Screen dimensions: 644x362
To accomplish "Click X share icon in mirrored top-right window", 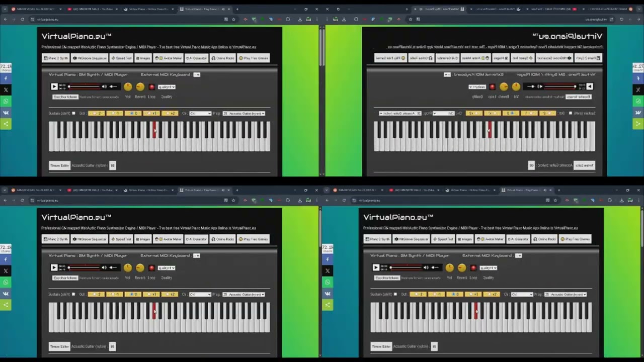I will tap(638, 90).
